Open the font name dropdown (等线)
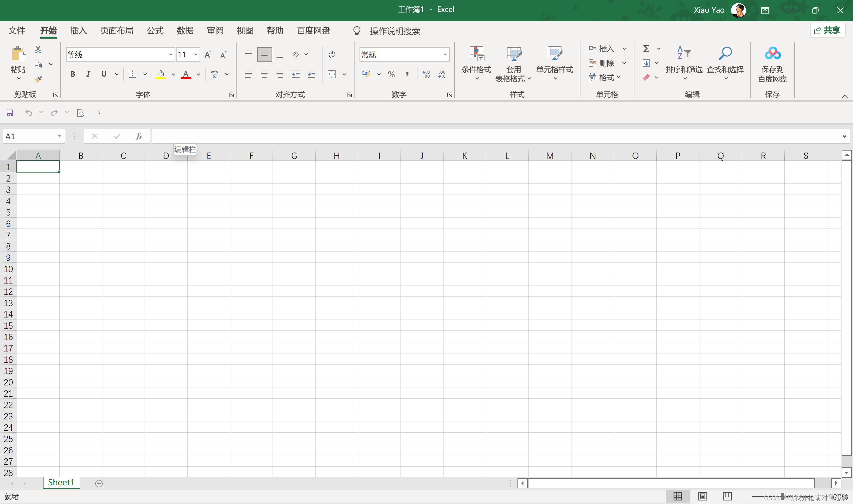Image resolution: width=853 pixels, height=504 pixels. [x=171, y=54]
